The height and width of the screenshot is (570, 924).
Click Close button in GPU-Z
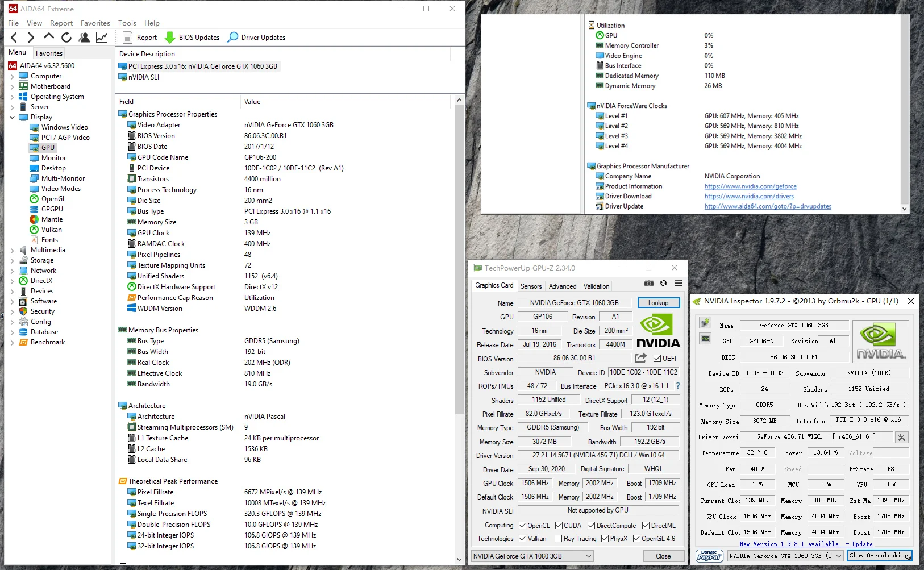[663, 556]
